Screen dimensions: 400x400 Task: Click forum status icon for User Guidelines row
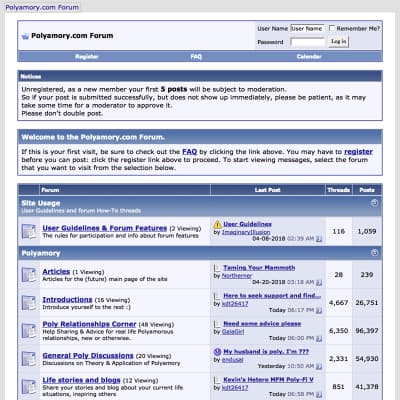click(x=29, y=231)
